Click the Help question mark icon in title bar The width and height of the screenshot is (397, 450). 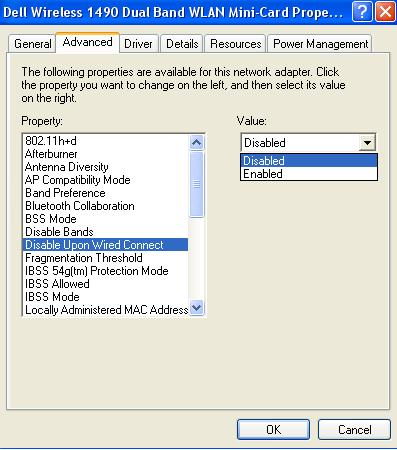point(362,12)
